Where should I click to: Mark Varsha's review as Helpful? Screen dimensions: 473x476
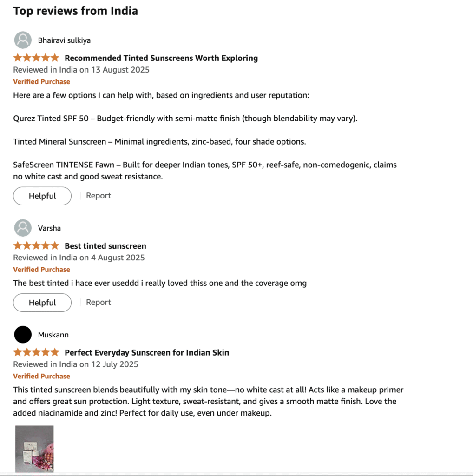coord(42,303)
